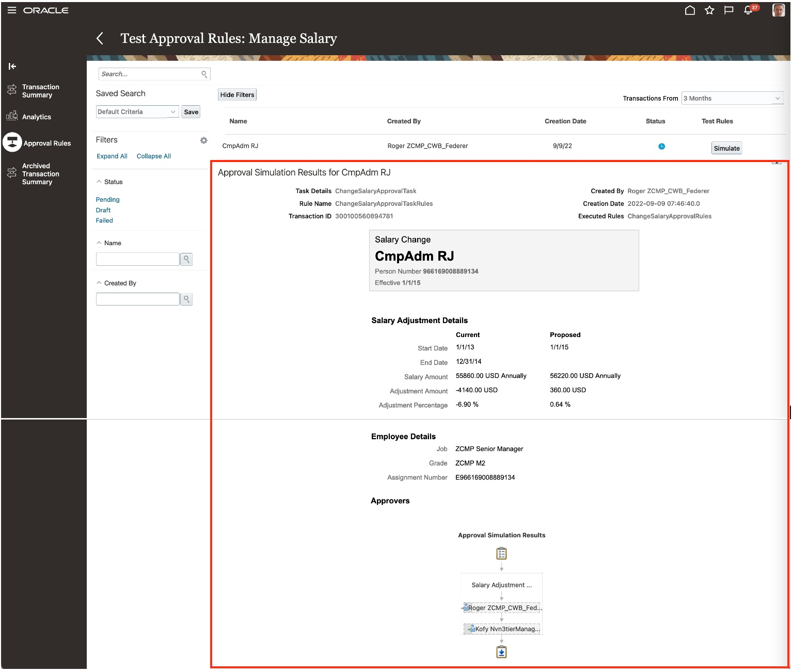Filter by Failed status
Screen dimensions: 792x672
tap(104, 220)
